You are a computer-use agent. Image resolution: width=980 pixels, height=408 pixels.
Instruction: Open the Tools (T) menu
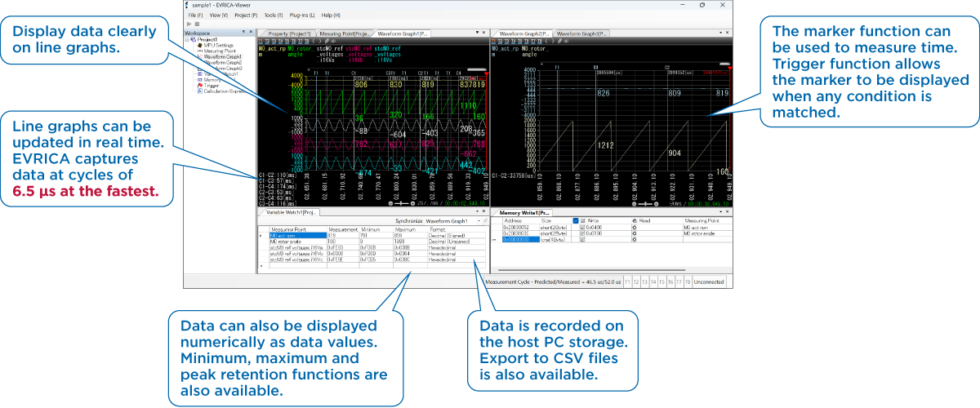pyautogui.click(x=274, y=16)
